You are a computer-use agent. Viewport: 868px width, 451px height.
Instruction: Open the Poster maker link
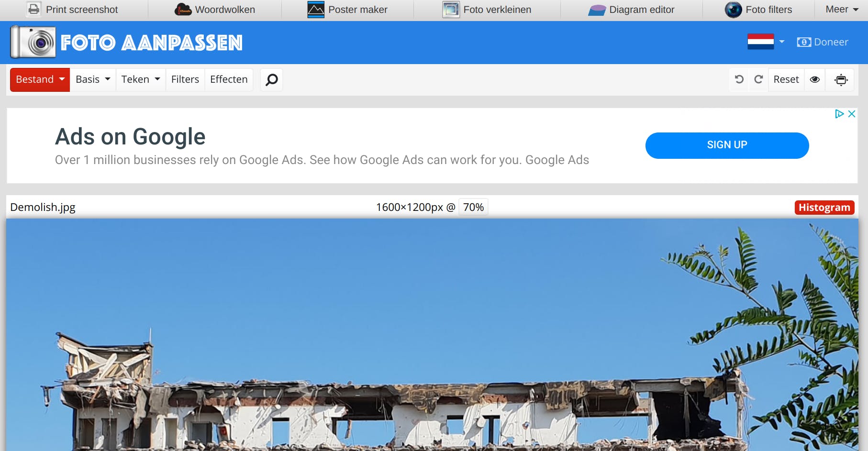(x=358, y=10)
